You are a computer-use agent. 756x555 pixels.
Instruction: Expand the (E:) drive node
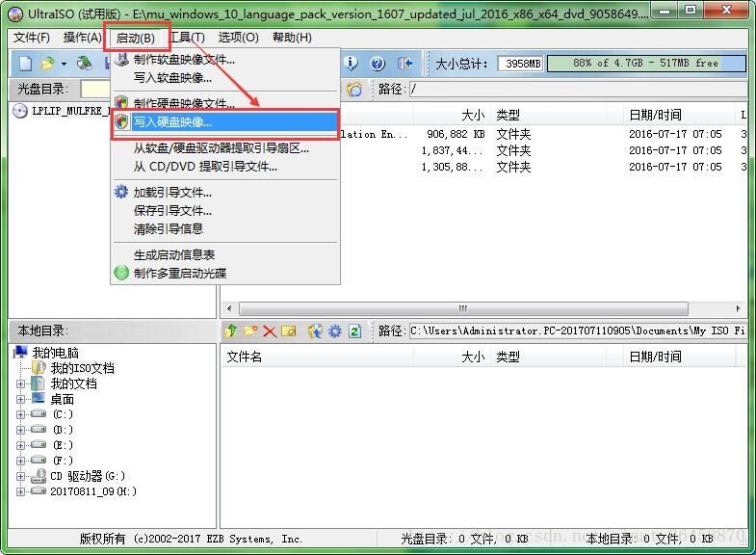(x=20, y=445)
